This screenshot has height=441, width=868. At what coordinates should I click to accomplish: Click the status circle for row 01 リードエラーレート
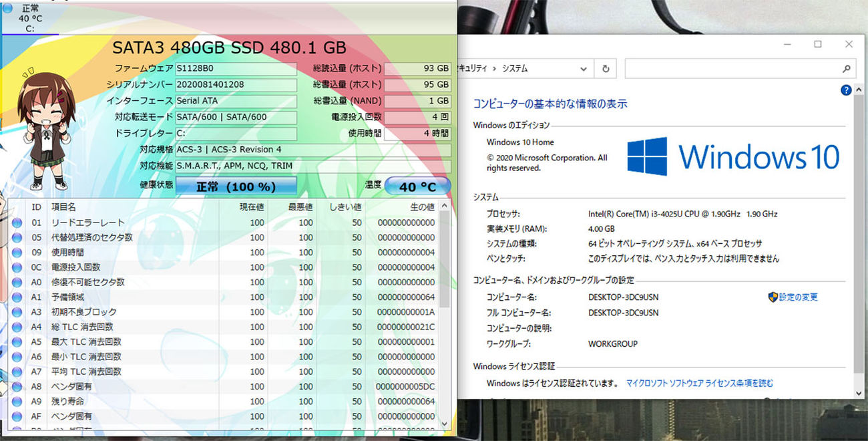pyautogui.click(x=17, y=223)
